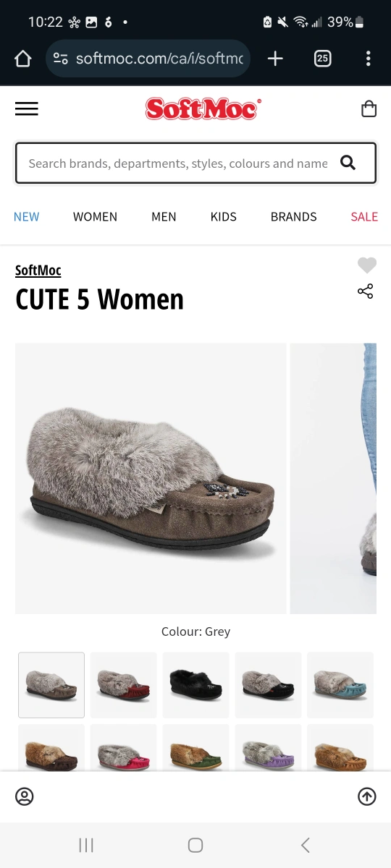The image size is (391, 868).
Task: Tap the back-to-top arrow icon
Action: pyautogui.click(x=367, y=796)
